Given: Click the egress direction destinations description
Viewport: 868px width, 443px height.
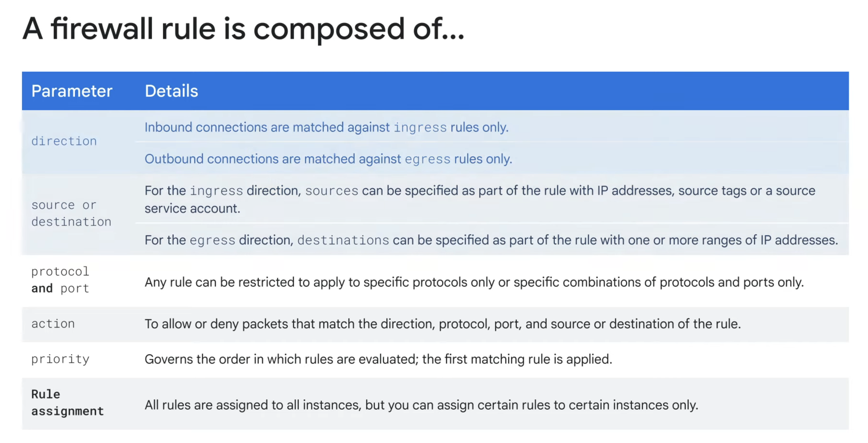Looking at the screenshot, I should (x=491, y=240).
